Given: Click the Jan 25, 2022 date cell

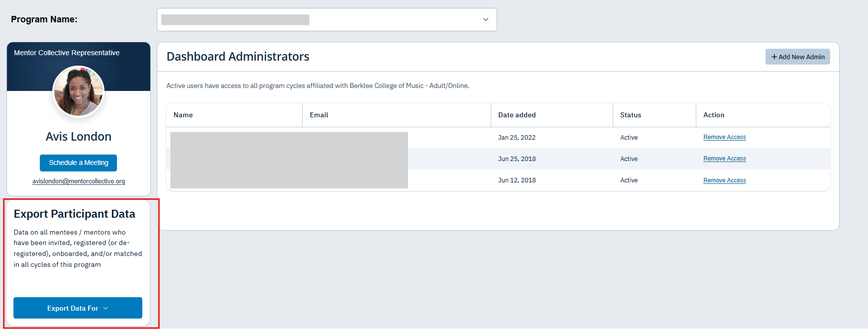Looking at the screenshot, I should point(517,138).
